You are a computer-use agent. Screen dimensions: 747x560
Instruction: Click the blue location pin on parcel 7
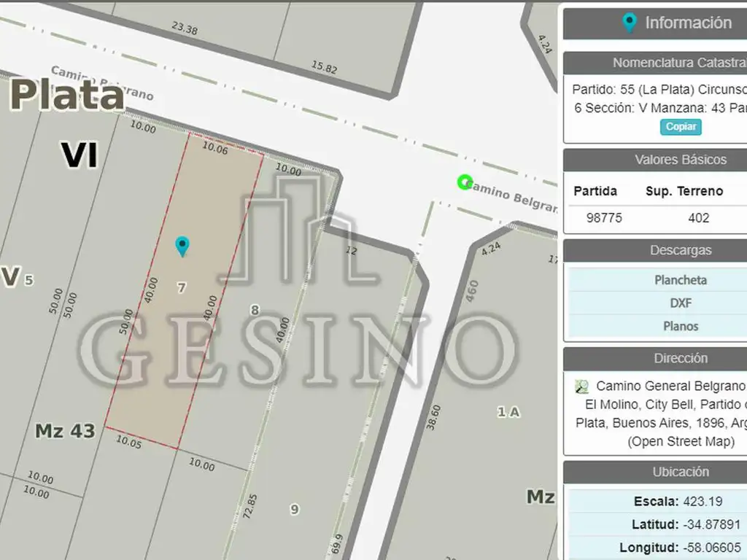[x=182, y=246]
